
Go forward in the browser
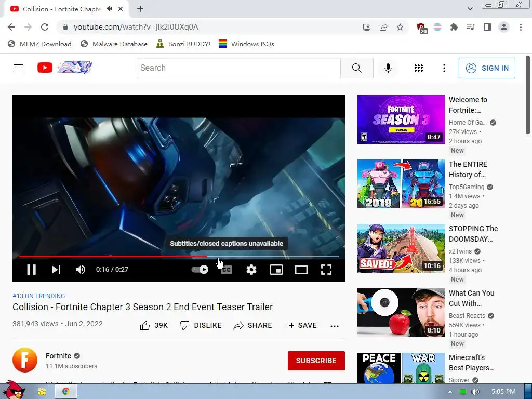[x=28, y=27]
